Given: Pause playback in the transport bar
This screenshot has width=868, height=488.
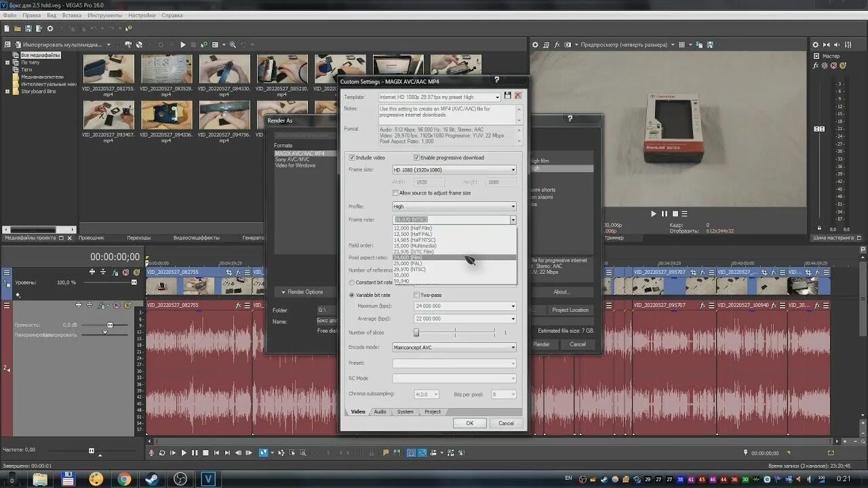Looking at the screenshot, I should tap(195, 453).
